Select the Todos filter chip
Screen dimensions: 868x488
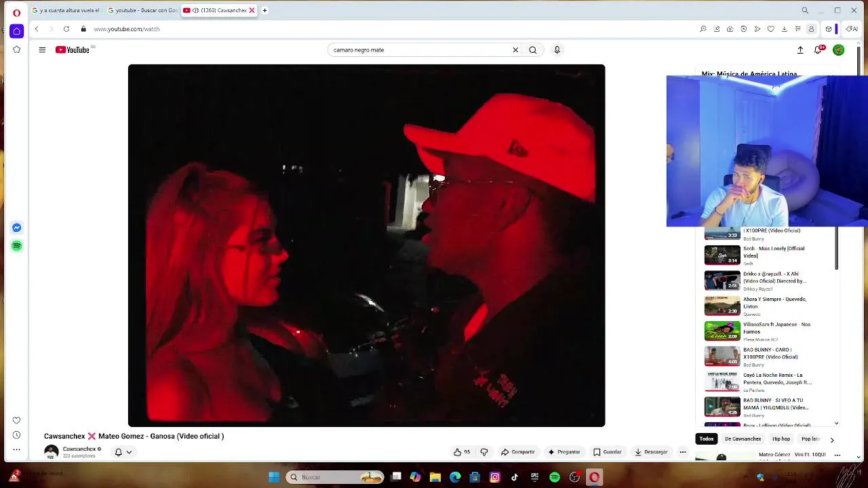(x=707, y=439)
